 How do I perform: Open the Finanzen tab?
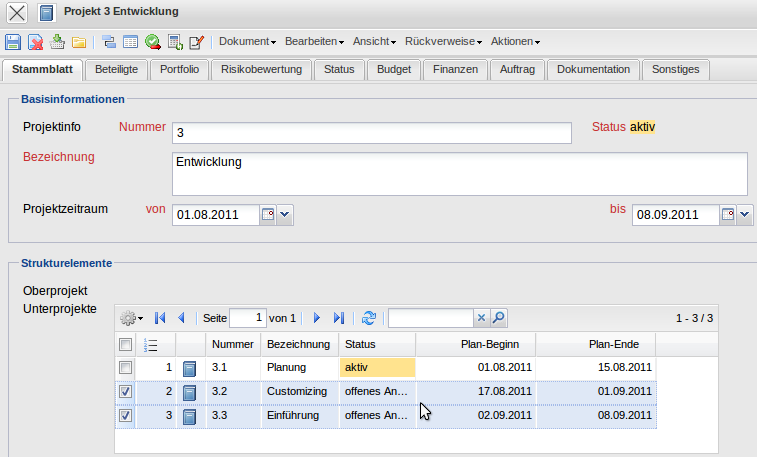(x=455, y=70)
